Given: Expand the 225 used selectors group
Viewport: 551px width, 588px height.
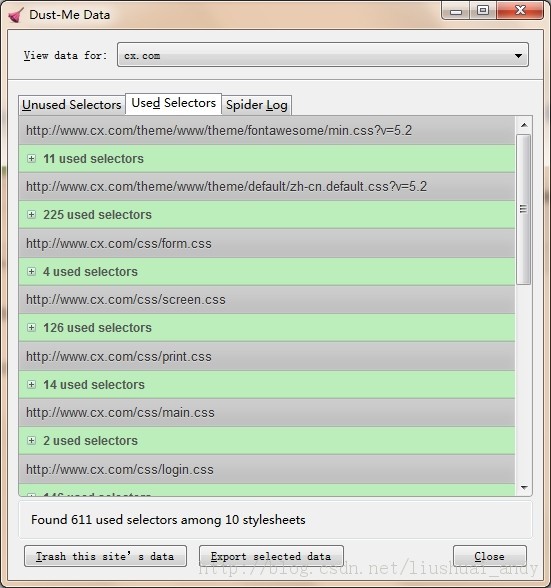Looking at the screenshot, I should 32,214.
